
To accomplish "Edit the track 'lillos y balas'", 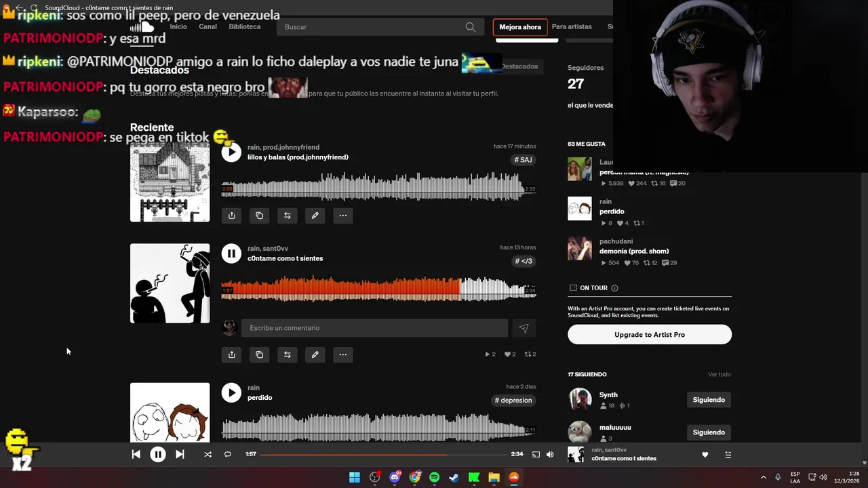I will 315,216.
